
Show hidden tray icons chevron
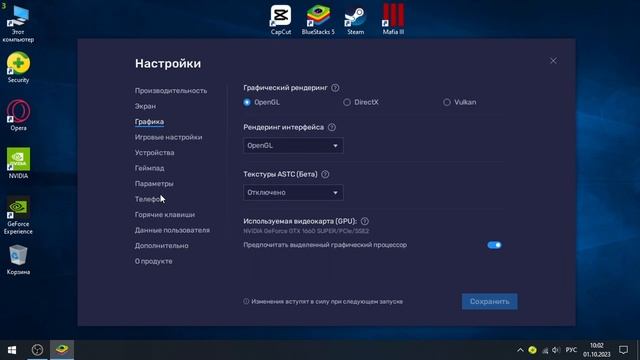click(520, 350)
